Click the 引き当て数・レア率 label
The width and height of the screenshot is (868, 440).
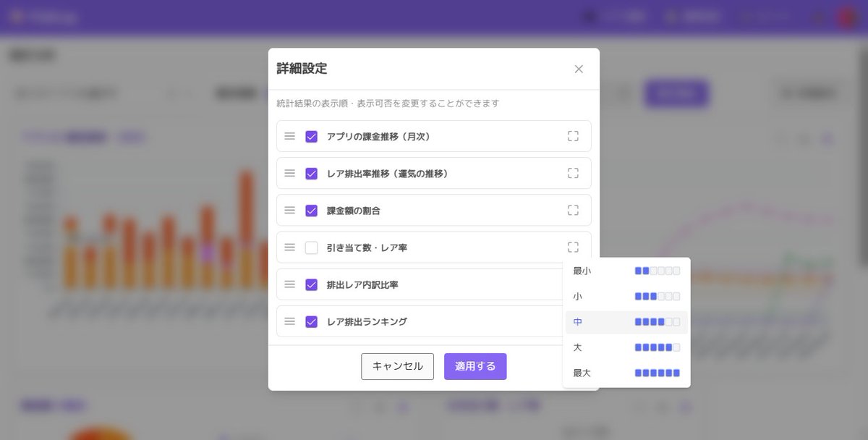pos(367,248)
